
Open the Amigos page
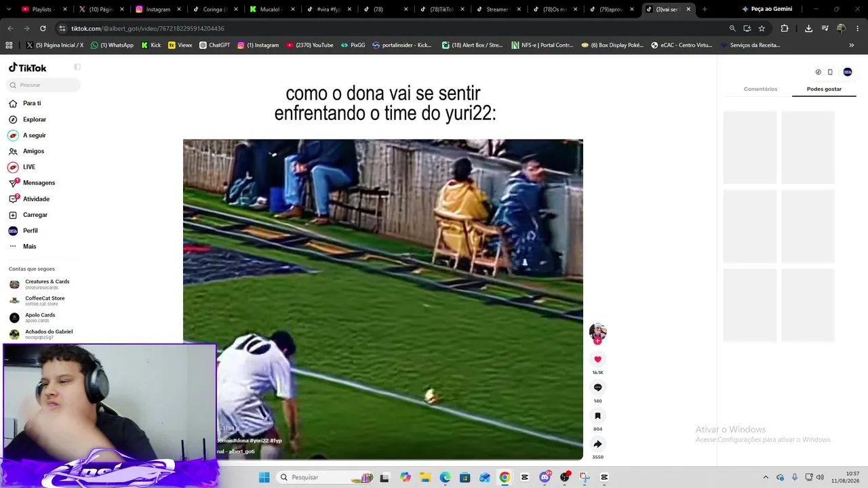(x=33, y=151)
